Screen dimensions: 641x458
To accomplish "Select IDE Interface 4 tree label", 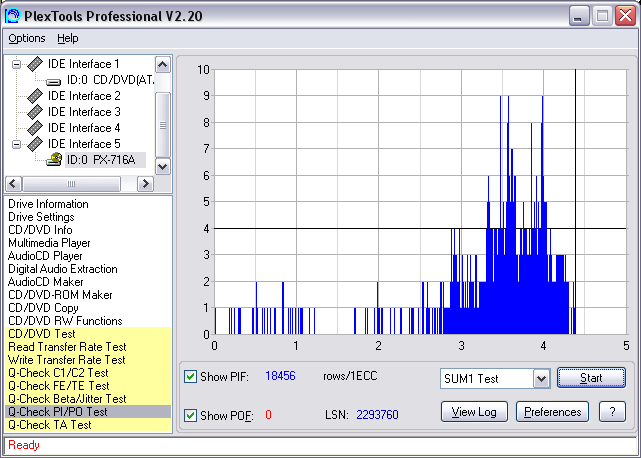I will (x=84, y=128).
